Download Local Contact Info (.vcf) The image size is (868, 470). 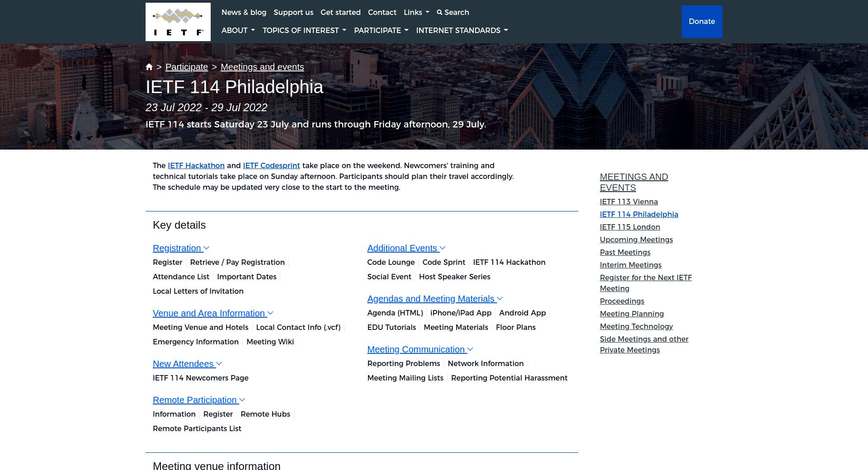click(298, 327)
